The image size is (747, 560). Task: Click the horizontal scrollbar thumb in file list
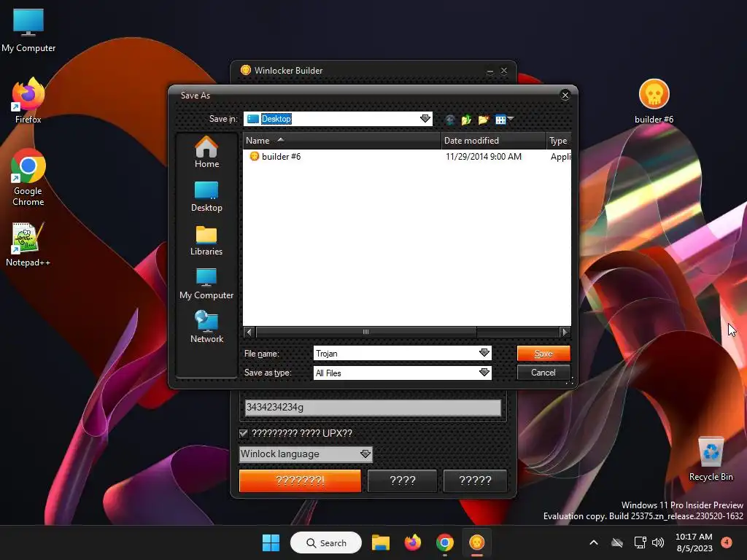[x=365, y=332]
